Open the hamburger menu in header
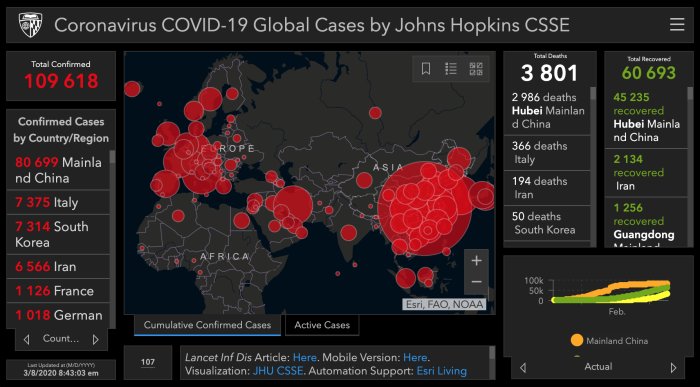This screenshot has height=387, width=700. [x=677, y=24]
